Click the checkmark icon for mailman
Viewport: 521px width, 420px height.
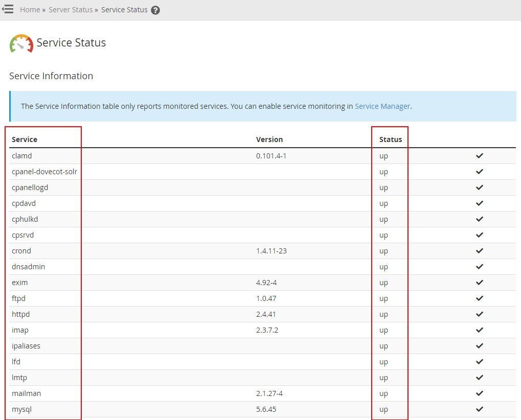coord(479,393)
